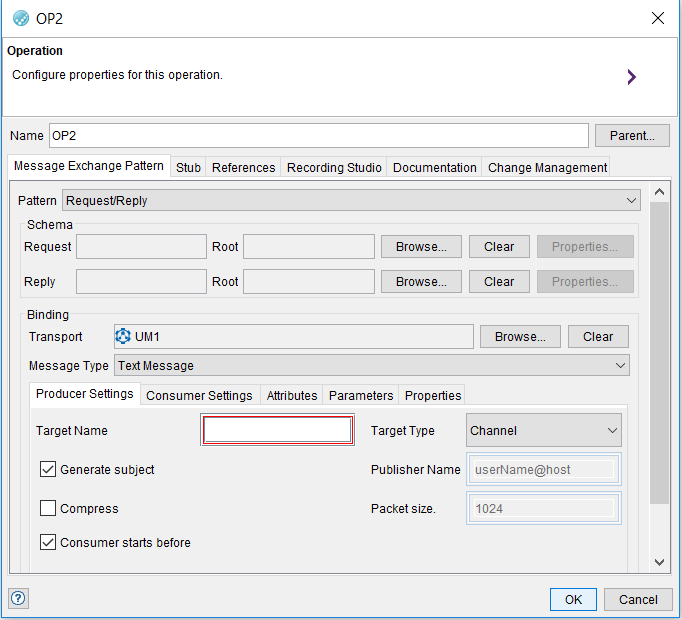Click the Name input field
This screenshot has height=620, width=682.
pos(319,136)
